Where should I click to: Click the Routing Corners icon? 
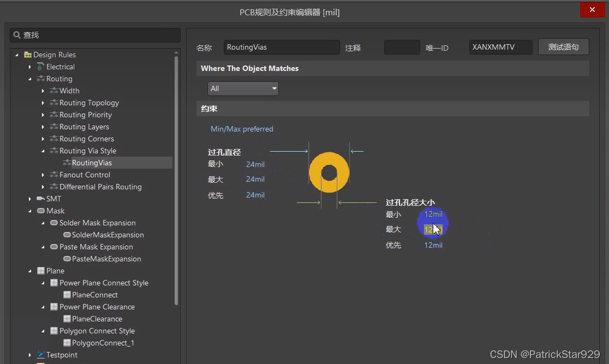53,139
